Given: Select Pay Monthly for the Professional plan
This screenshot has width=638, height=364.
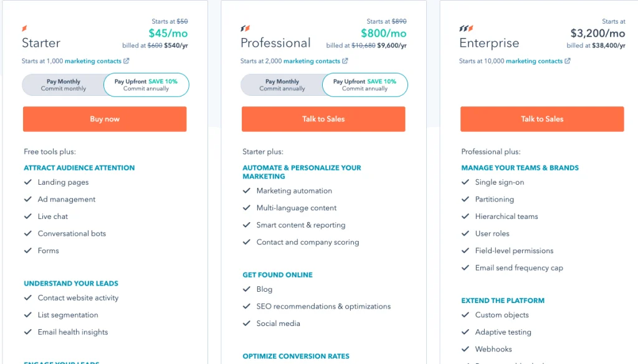Looking at the screenshot, I should coord(282,85).
